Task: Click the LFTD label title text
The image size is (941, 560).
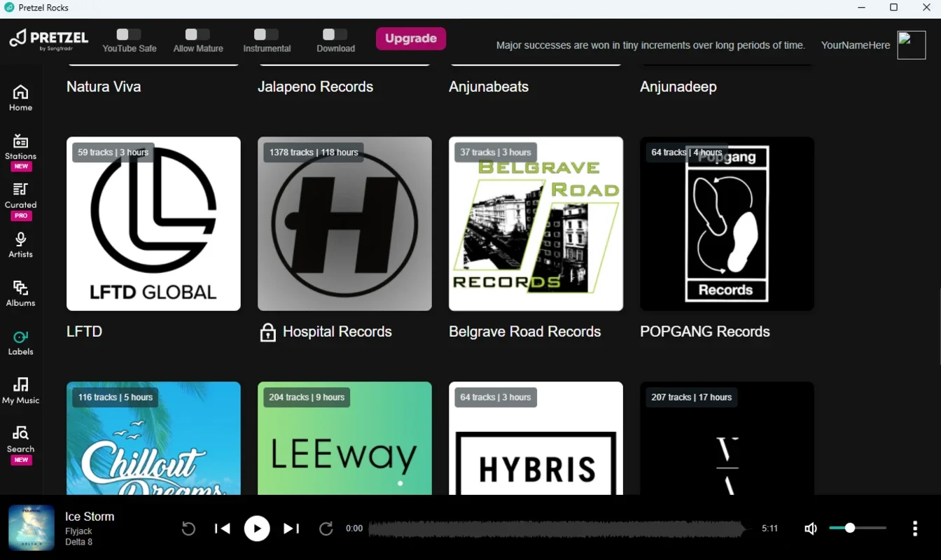Action: click(x=84, y=332)
